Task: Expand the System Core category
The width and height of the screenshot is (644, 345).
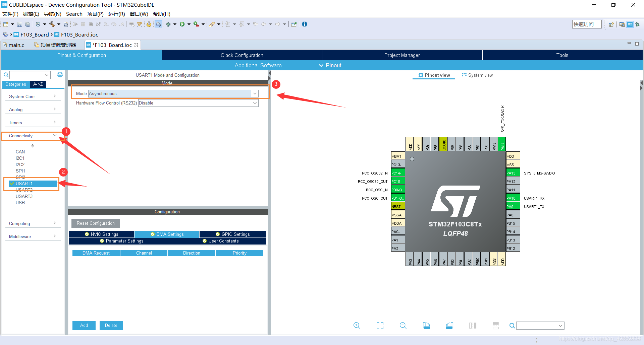Action: tap(33, 96)
